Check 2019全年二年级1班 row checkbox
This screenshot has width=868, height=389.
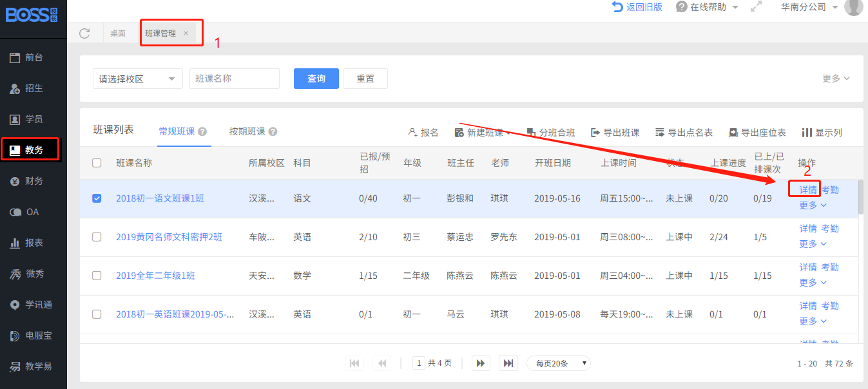tap(97, 276)
